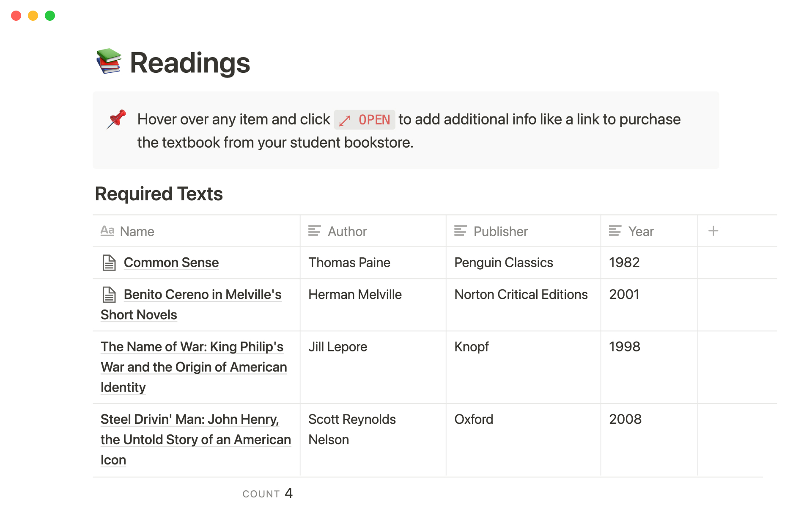
Task: Open the Steel Drivin' Man entry
Action: click(189, 420)
